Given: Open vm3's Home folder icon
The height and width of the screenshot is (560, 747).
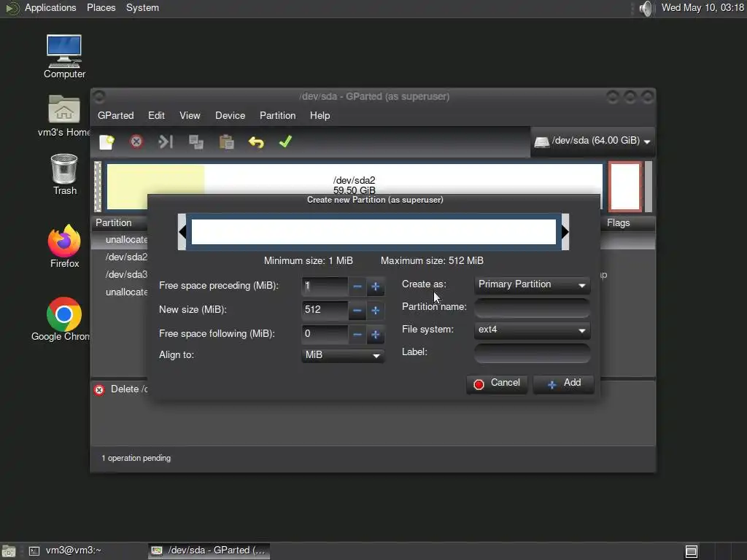Looking at the screenshot, I should (64, 116).
